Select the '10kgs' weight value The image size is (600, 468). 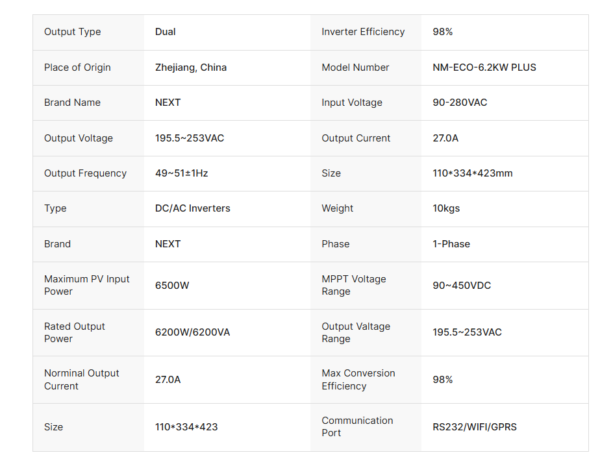(446, 209)
